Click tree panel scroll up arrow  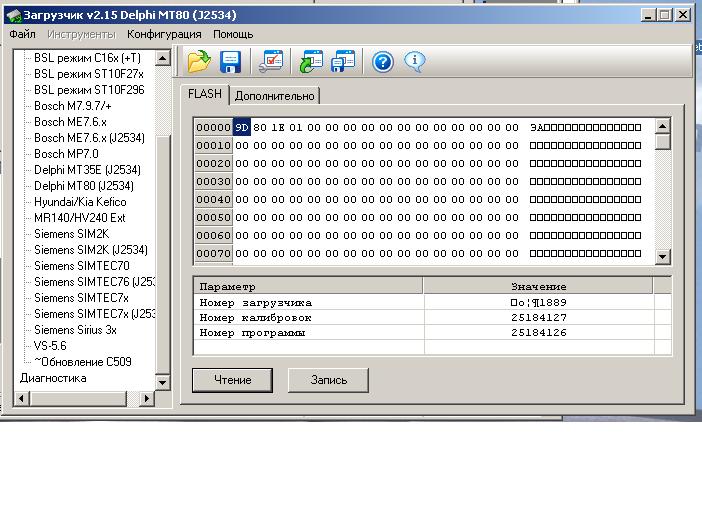click(163, 58)
